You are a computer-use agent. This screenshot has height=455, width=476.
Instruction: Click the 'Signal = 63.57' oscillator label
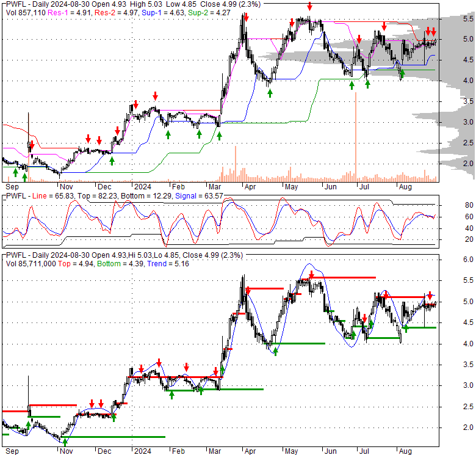199,196
